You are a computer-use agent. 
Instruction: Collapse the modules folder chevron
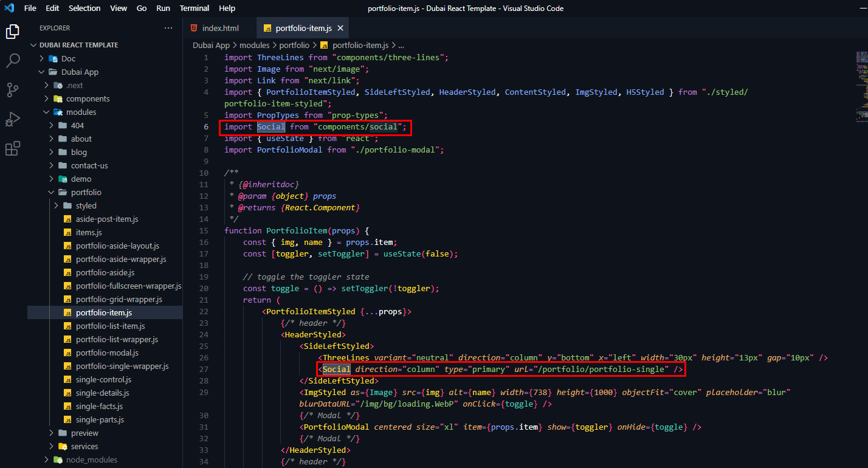tap(46, 112)
